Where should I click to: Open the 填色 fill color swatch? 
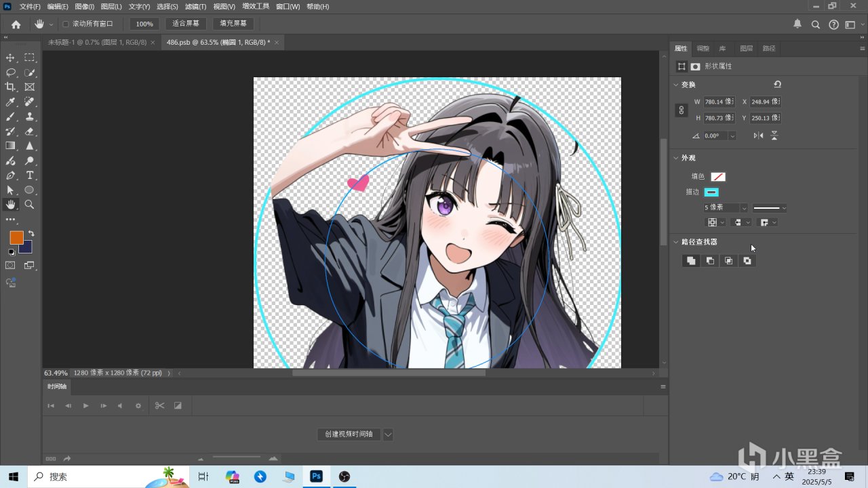718,177
